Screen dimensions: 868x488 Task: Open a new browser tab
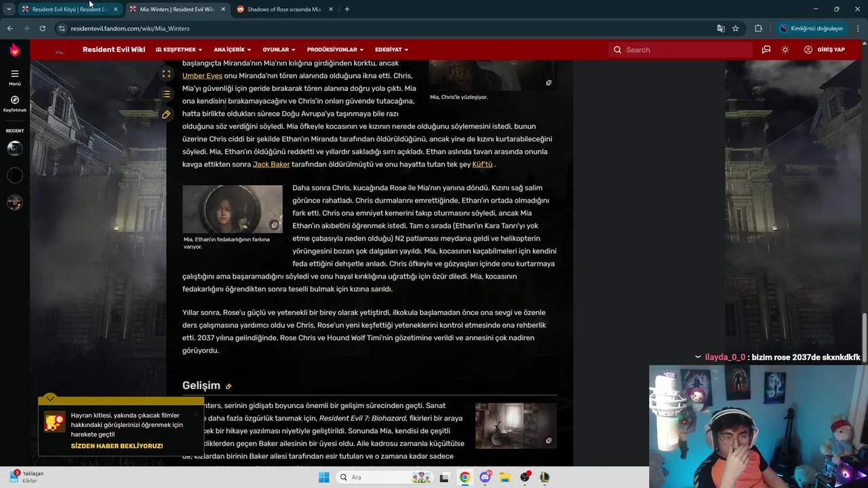coord(347,9)
